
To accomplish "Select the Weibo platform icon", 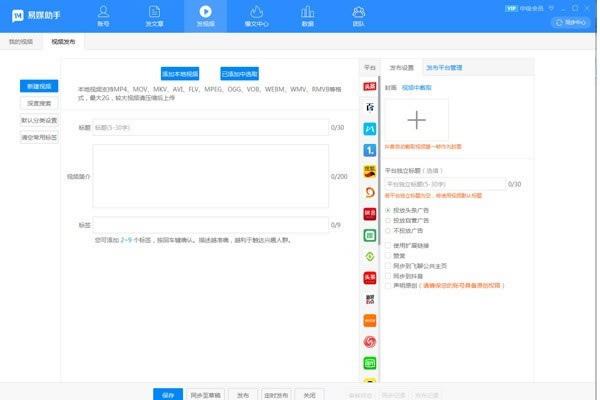I will pos(370,342).
